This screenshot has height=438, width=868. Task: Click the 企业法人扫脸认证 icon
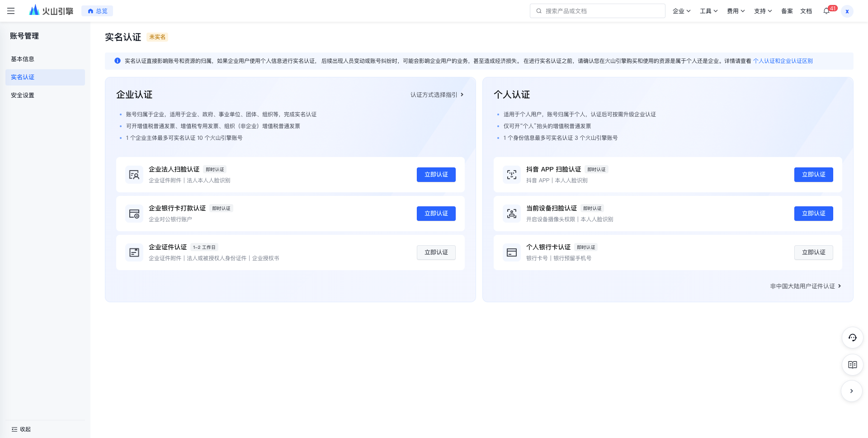tap(134, 175)
